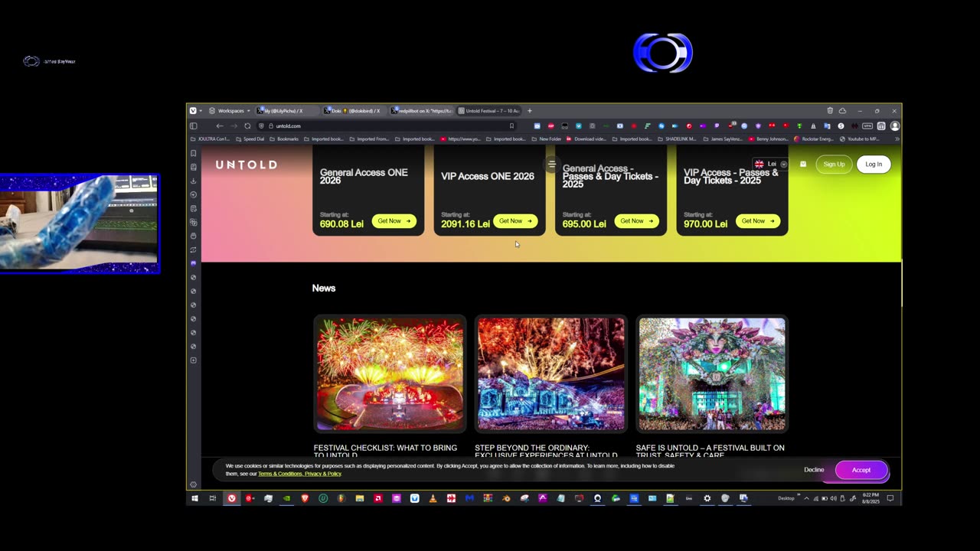Viewport: 980px width, 551px height.
Task: Open Brave browser from taskbar
Action: click(305, 498)
